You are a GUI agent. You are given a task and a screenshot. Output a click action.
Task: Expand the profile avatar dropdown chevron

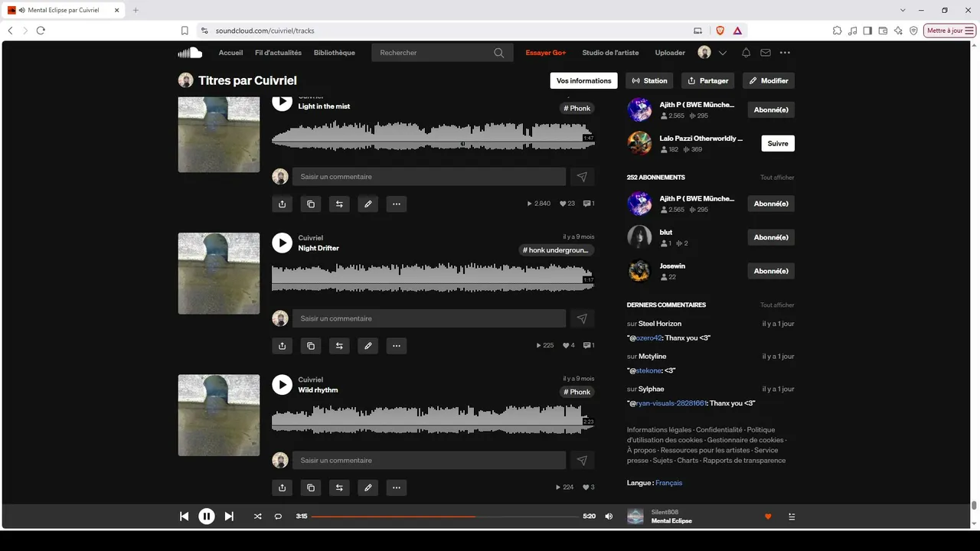point(722,53)
